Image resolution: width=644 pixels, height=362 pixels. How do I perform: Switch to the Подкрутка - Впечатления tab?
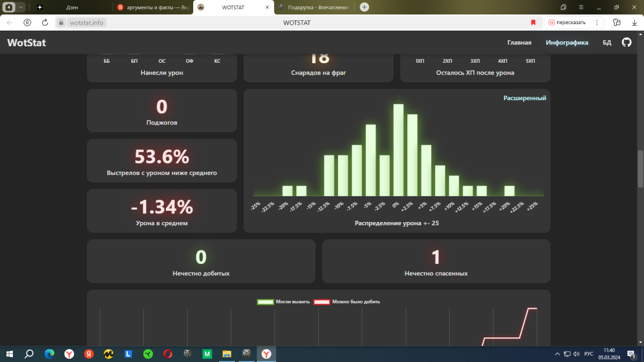(314, 8)
